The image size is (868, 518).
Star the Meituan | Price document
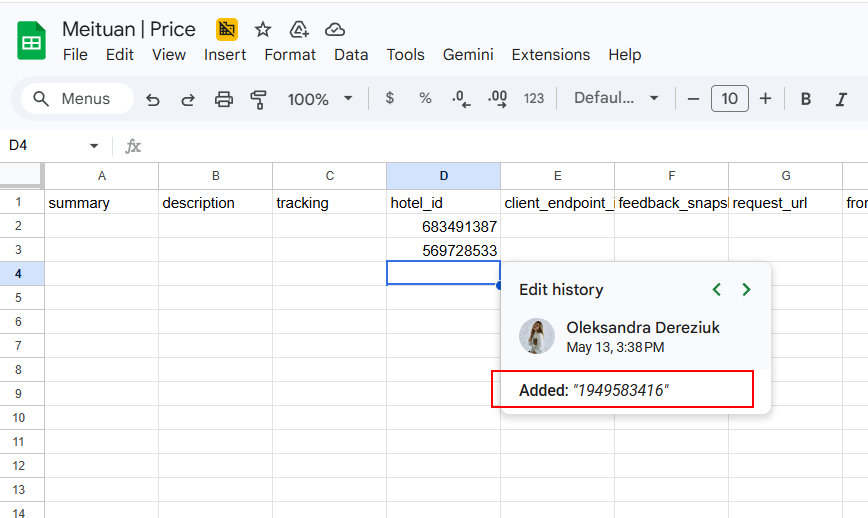[x=263, y=29]
